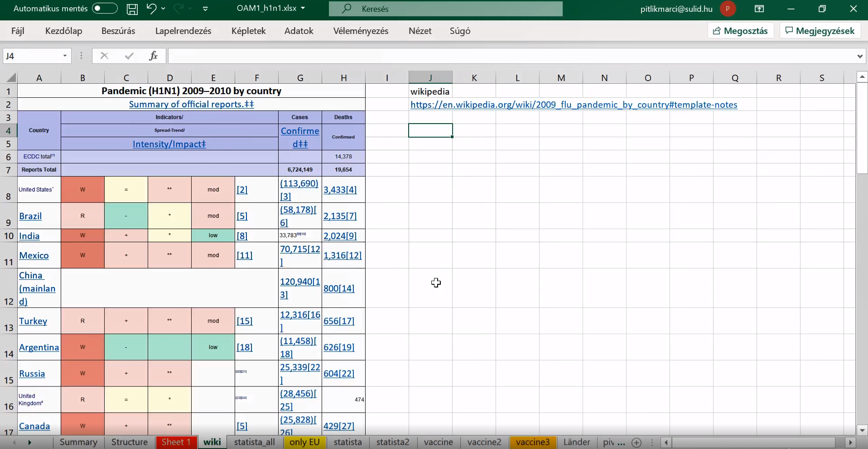Image resolution: width=868 pixels, height=449 pixels.
Task: Open the Turkey country link
Action: (x=33, y=321)
